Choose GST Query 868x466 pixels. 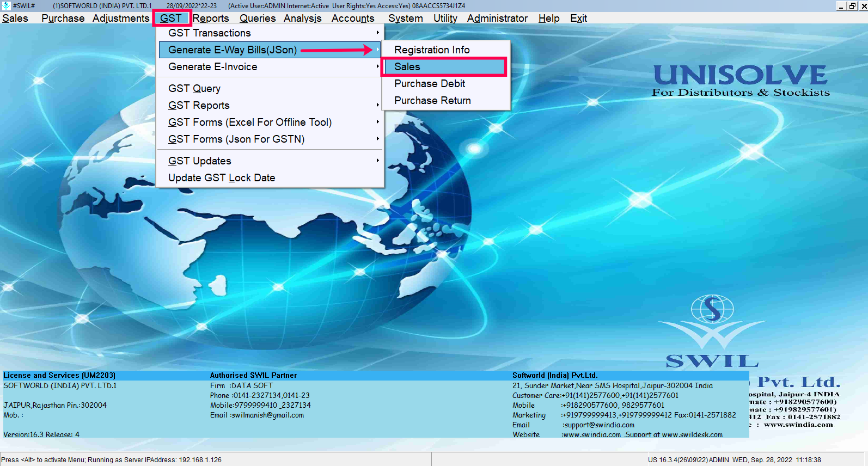point(270,89)
